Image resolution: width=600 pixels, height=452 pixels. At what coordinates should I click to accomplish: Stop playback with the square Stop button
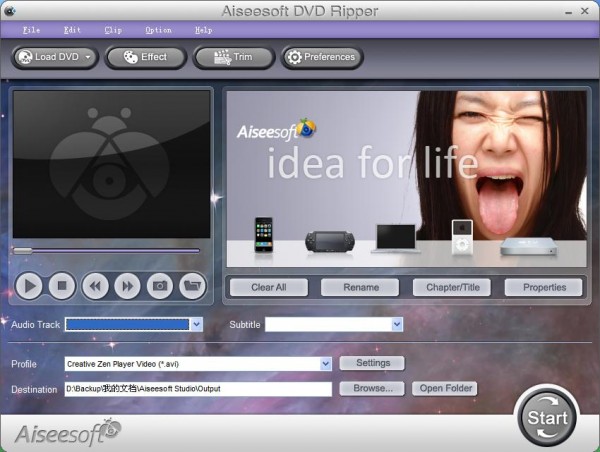(62, 286)
